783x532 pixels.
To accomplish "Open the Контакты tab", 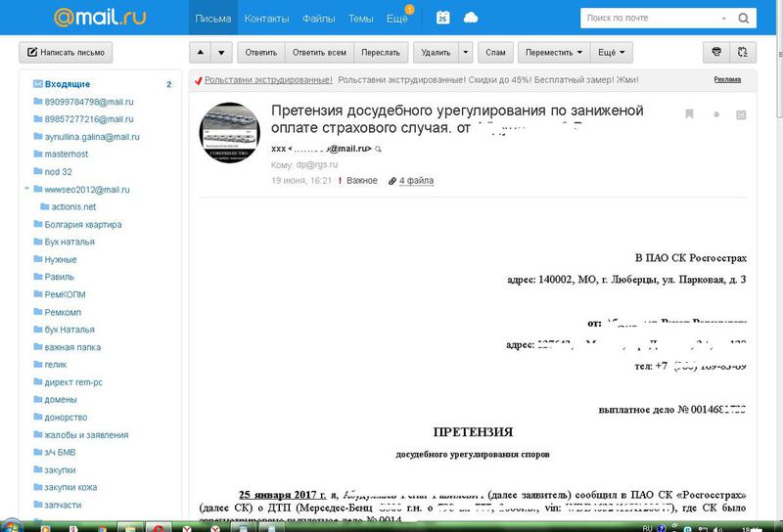I will 266,19.
